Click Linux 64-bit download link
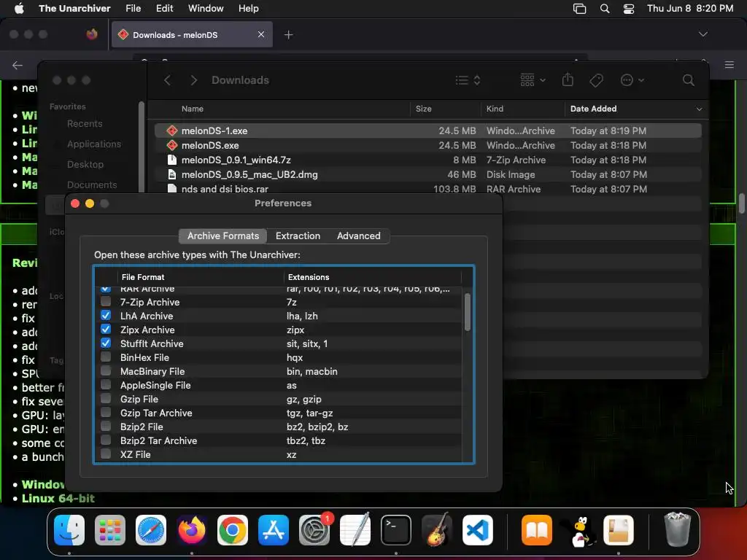Image resolution: width=747 pixels, height=560 pixels. click(x=58, y=499)
